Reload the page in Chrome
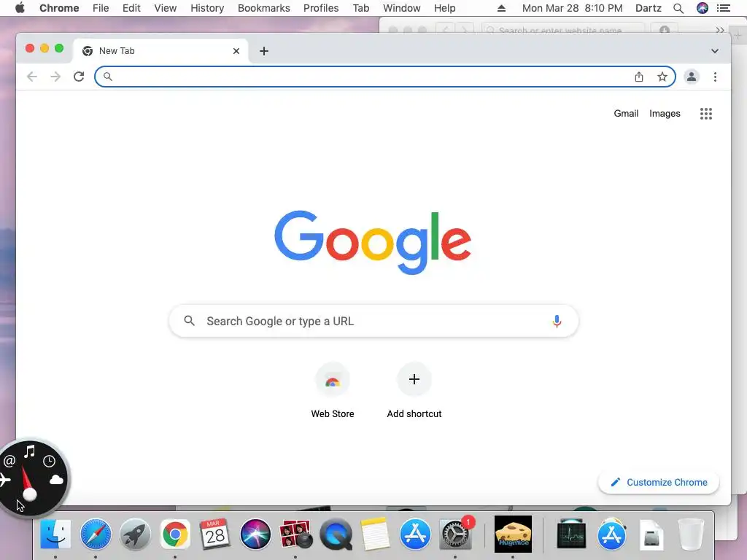Image resolution: width=747 pixels, height=560 pixels. coord(79,77)
